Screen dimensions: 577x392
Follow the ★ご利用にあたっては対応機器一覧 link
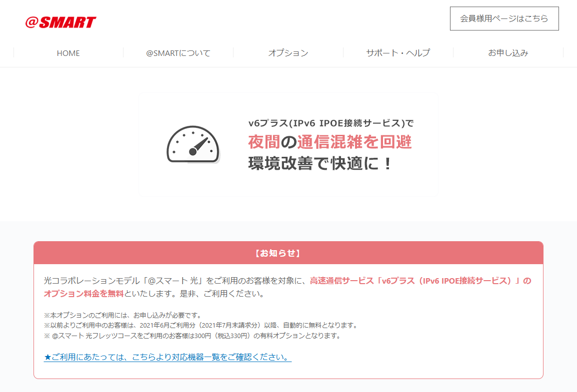[x=167, y=357]
